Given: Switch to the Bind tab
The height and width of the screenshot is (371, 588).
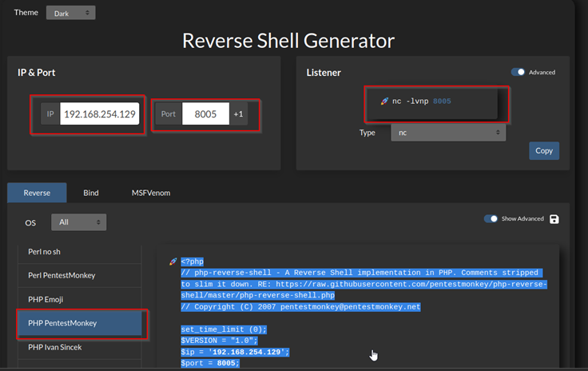Looking at the screenshot, I should pyautogui.click(x=91, y=193).
